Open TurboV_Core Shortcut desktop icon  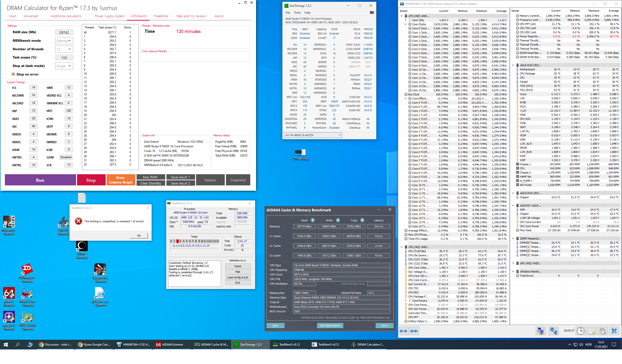tap(27, 297)
